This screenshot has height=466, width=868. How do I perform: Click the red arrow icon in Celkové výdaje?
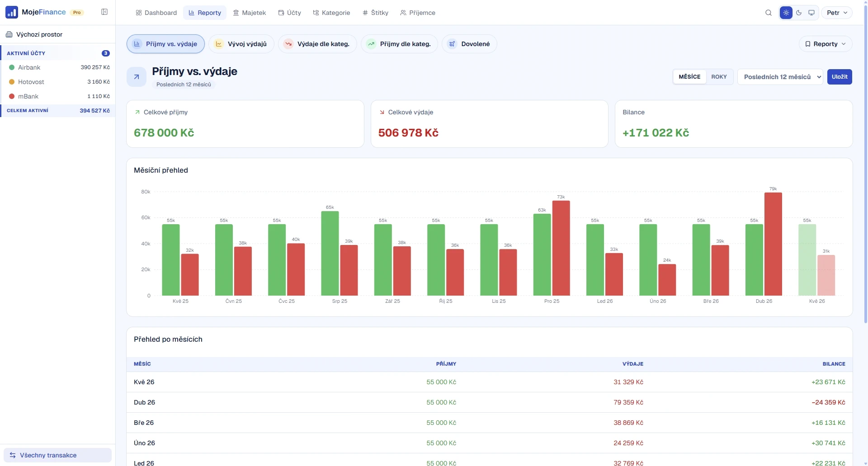[382, 112]
